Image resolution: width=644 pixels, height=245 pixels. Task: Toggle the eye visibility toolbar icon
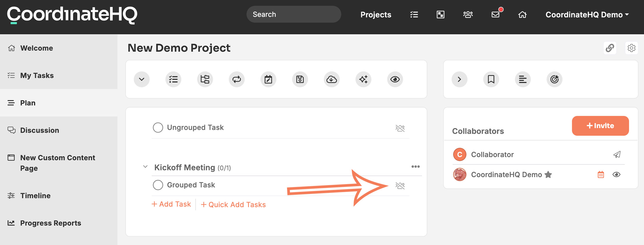[x=395, y=79]
